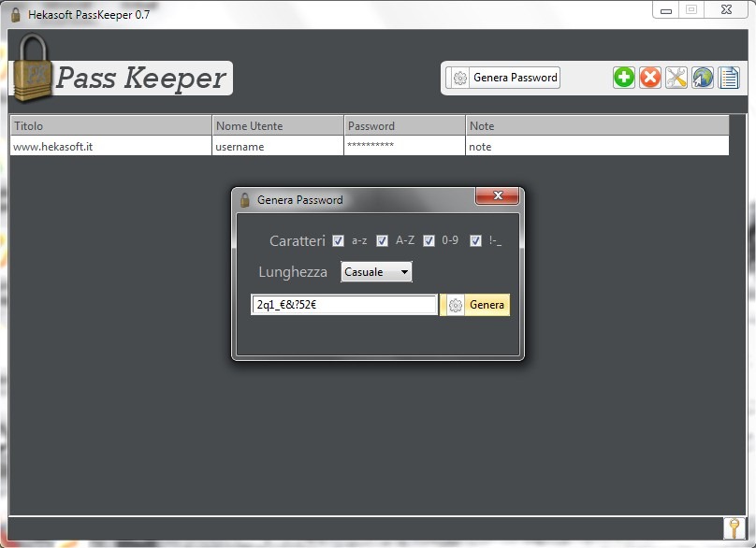Open the blue document notes icon
This screenshot has height=548, width=756.
pyautogui.click(x=729, y=78)
